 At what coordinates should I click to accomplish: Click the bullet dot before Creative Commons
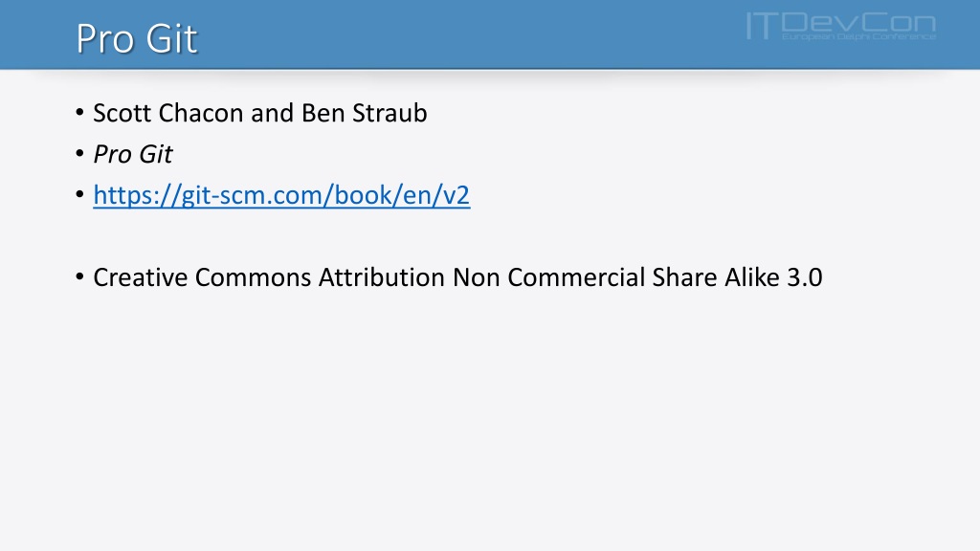[x=79, y=276]
